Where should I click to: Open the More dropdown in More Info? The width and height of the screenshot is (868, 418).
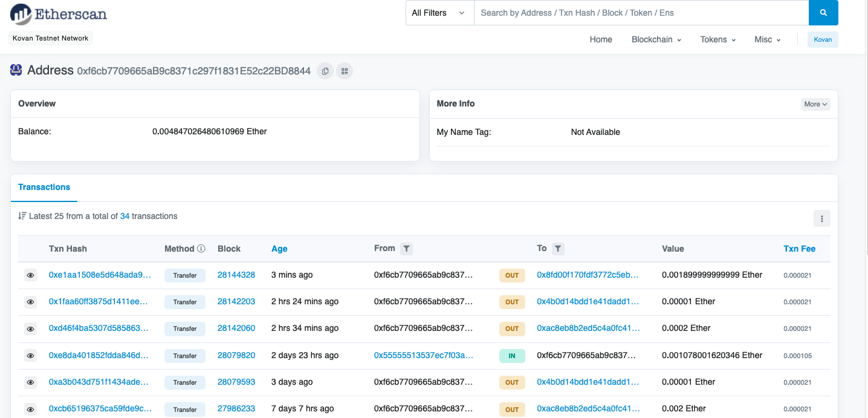pos(815,104)
